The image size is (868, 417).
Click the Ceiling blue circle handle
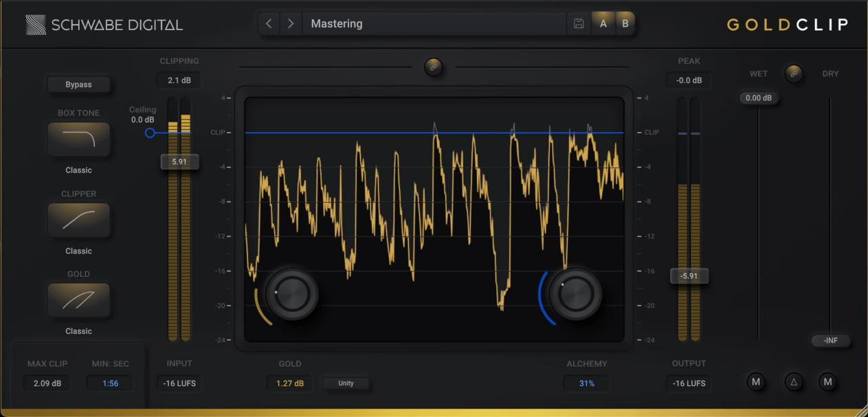[x=150, y=133]
